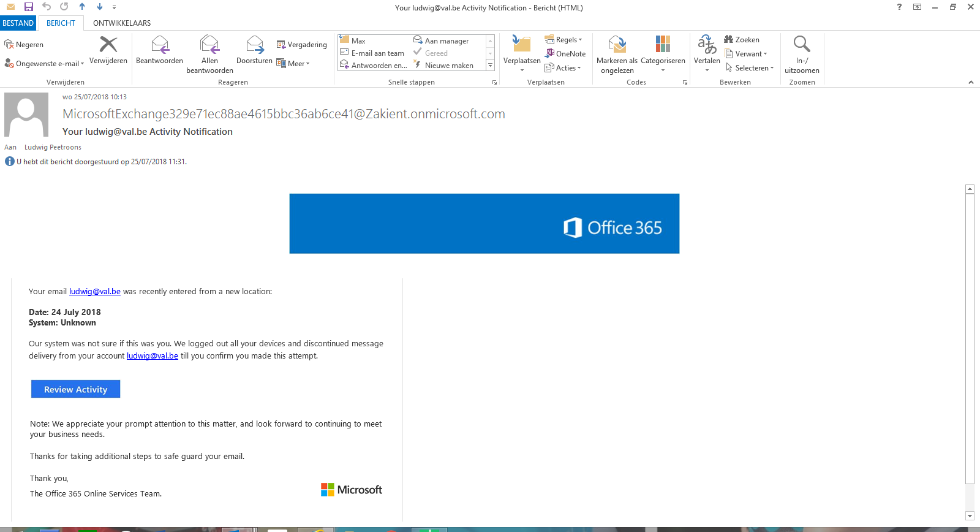Click the Review Activity button
The width and height of the screenshot is (980, 532).
click(76, 389)
